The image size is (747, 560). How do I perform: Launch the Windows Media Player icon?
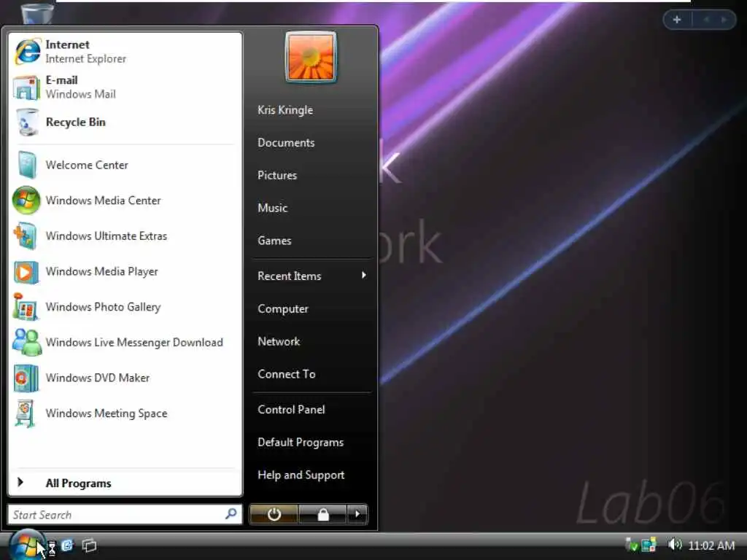click(26, 272)
